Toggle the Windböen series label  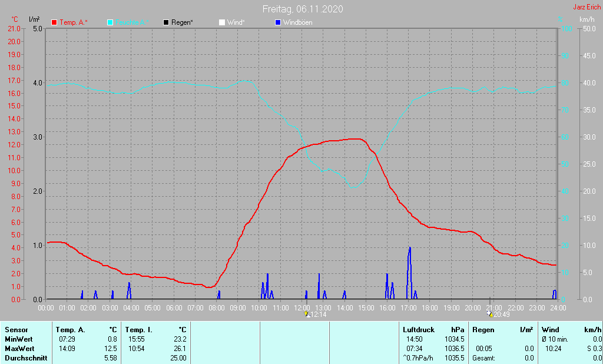coord(298,22)
